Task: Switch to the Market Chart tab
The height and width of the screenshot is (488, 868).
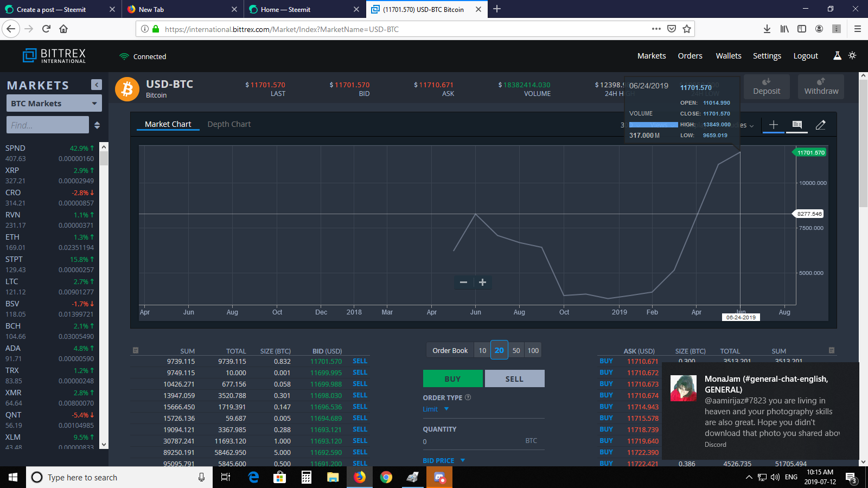Action: [x=168, y=124]
